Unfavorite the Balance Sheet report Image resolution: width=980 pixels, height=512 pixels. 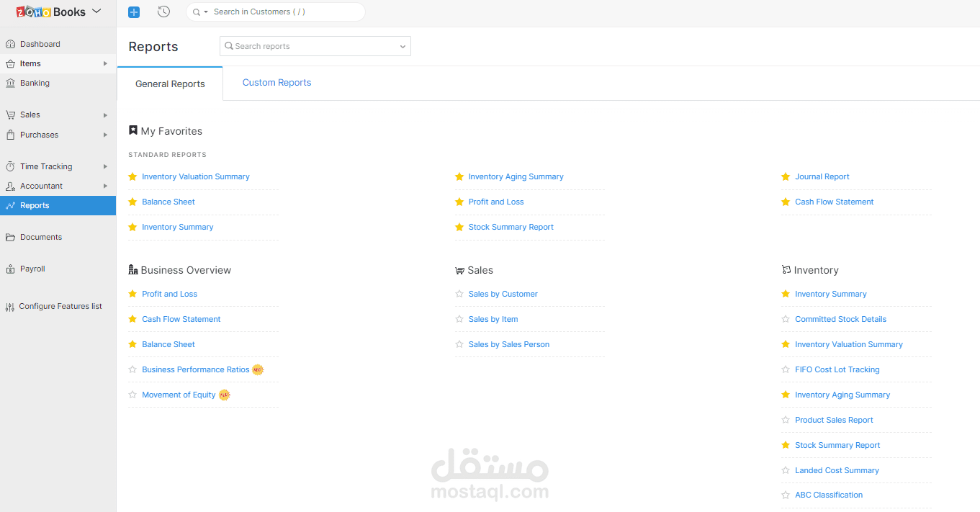tap(132, 202)
